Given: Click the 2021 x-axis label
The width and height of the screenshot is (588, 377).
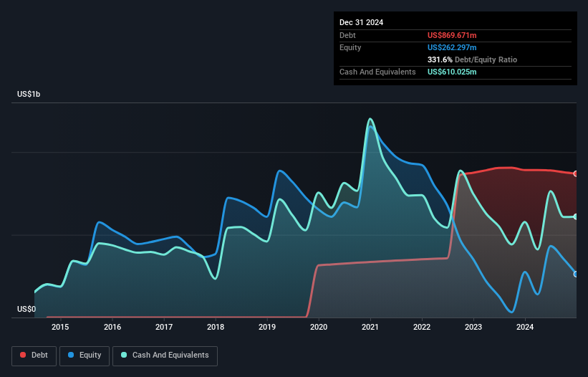Looking at the screenshot, I should pos(370,327).
